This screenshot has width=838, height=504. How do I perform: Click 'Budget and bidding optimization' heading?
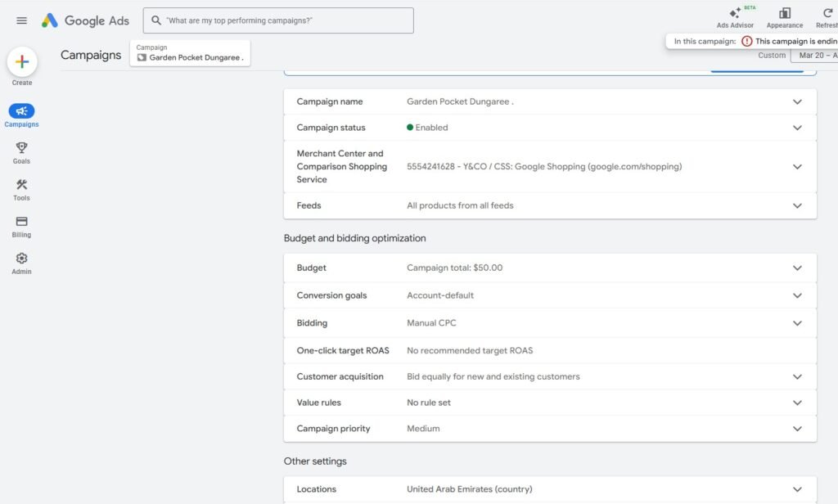click(355, 238)
